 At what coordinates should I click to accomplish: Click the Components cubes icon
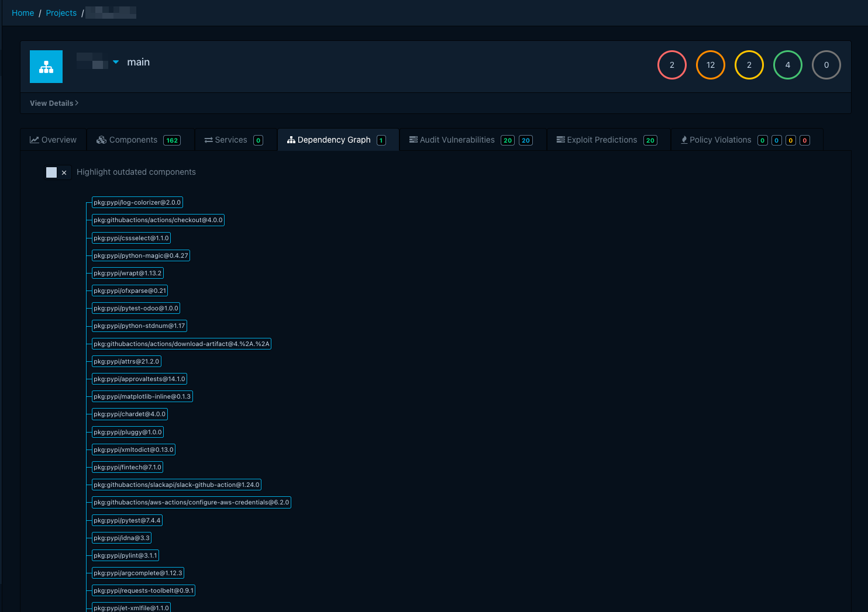(102, 140)
